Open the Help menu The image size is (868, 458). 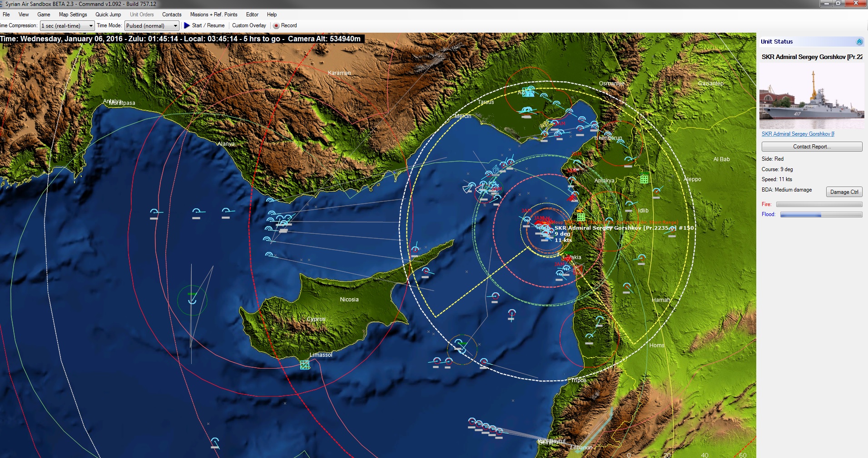pos(272,15)
